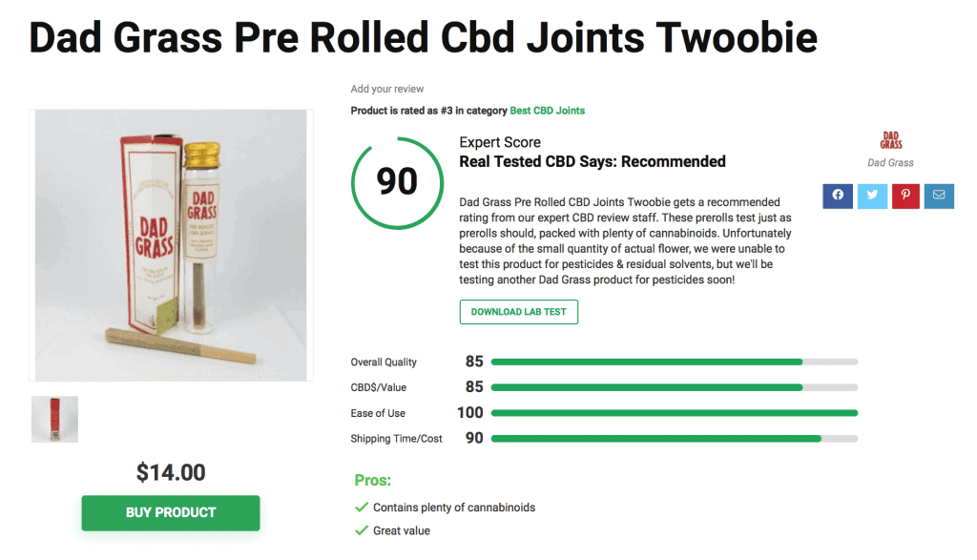The image size is (977, 560).
Task: Select the checkmark beside 'Great value'
Action: [362, 530]
